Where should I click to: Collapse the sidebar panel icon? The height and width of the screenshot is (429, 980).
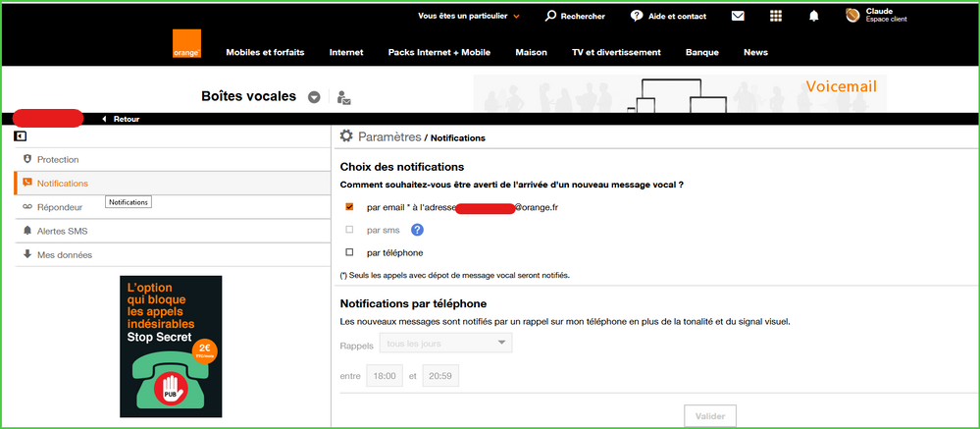(21, 135)
